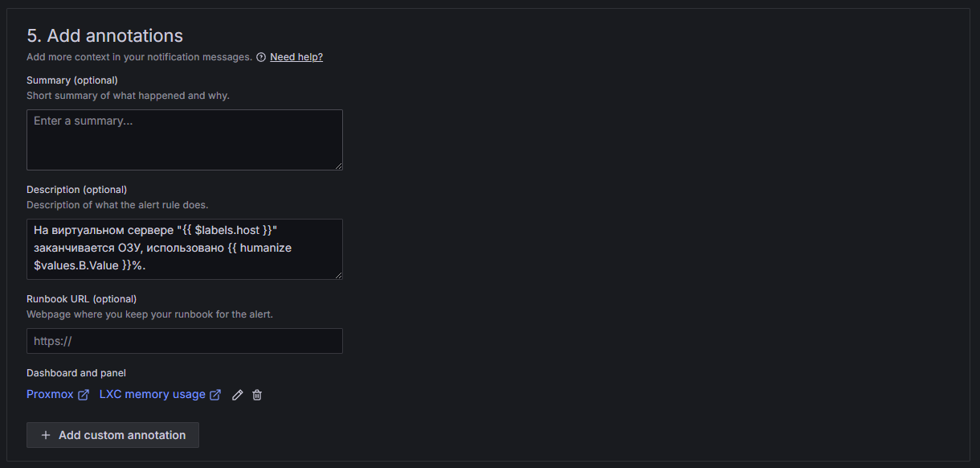The image size is (980, 468).
Task: Click the plus icon on Add custom annotation
Action: (46, 434)
